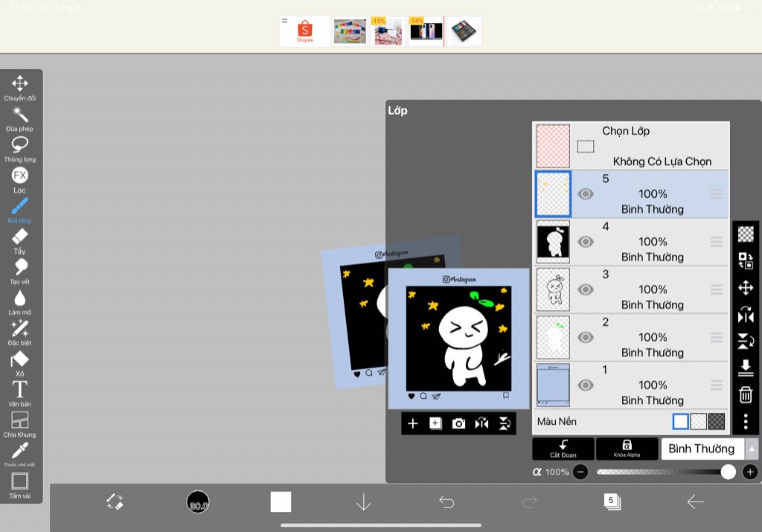Select layer 3 thumbnail
Viewport: 762px width, 532px height.
(x=553, y=289)
